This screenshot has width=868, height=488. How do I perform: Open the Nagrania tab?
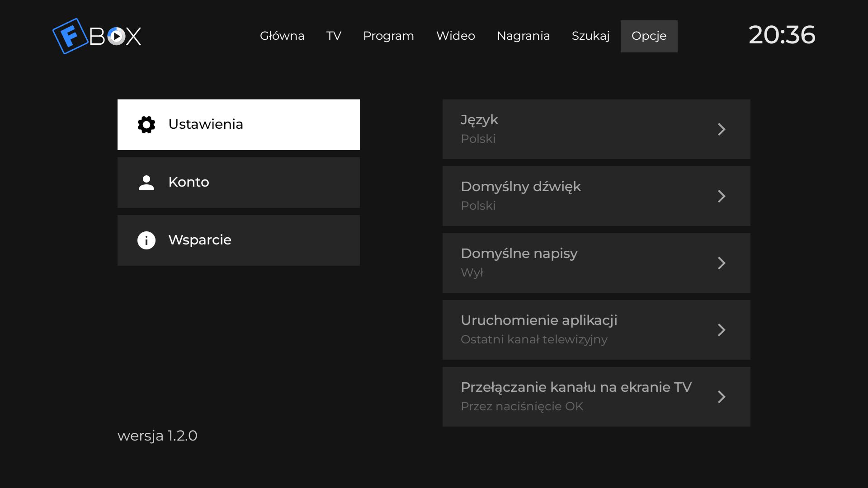[523, 36]
